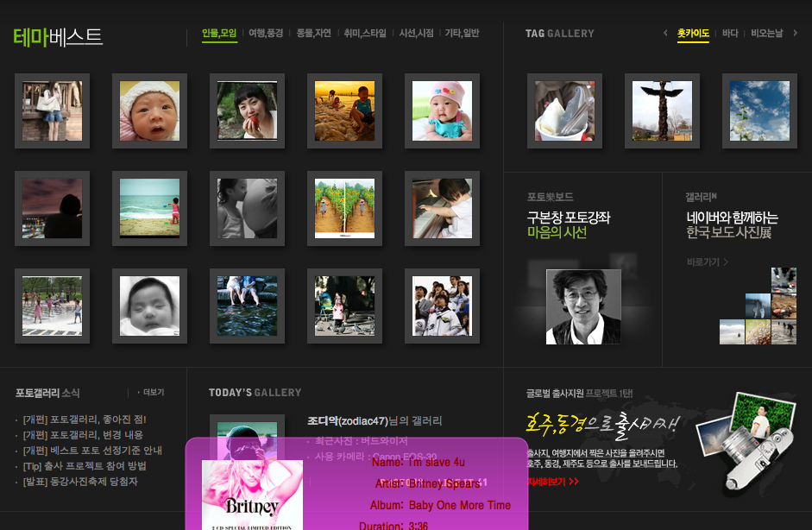The image size is (812, 530).
Task: Open news item 포토갤러리, 좋아진 점!
Action: [x=85, y=420]
